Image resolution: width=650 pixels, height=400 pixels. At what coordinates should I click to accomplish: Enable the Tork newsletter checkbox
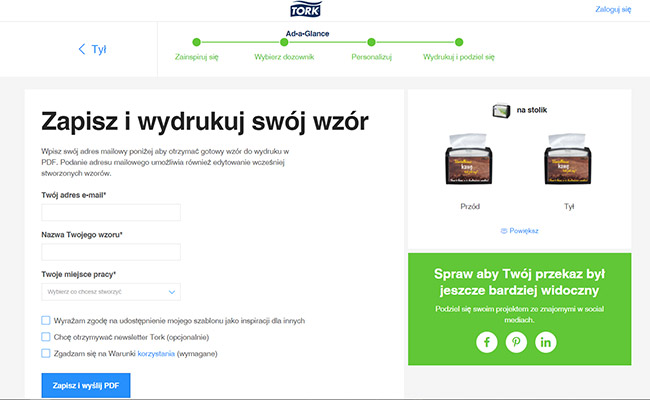46,337
